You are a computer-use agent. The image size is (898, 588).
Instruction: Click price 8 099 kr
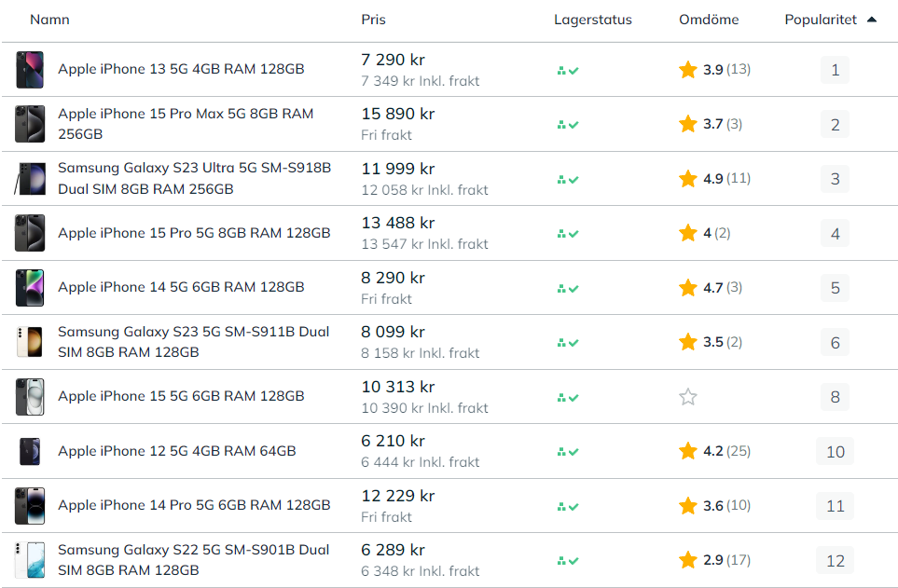point(393,332)
